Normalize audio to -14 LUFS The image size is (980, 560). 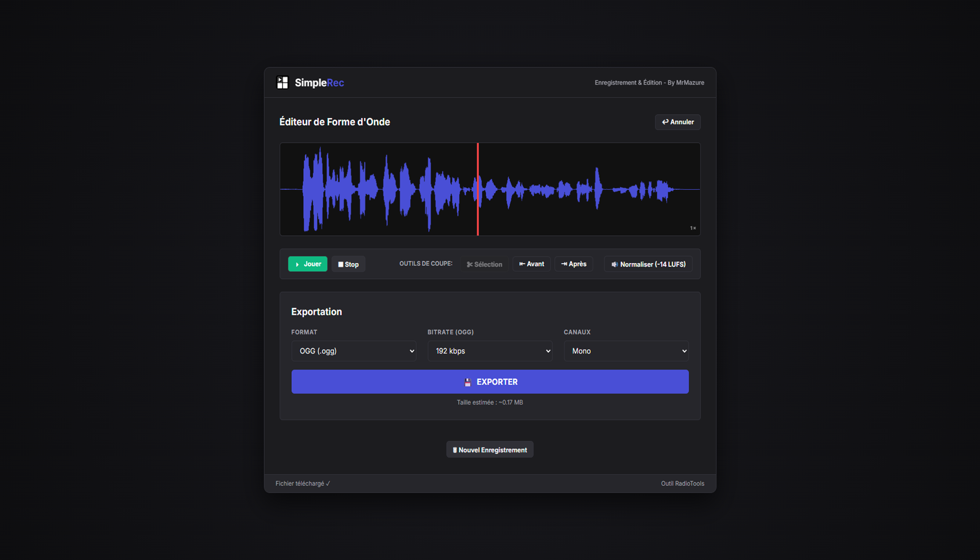click(649, 264)
